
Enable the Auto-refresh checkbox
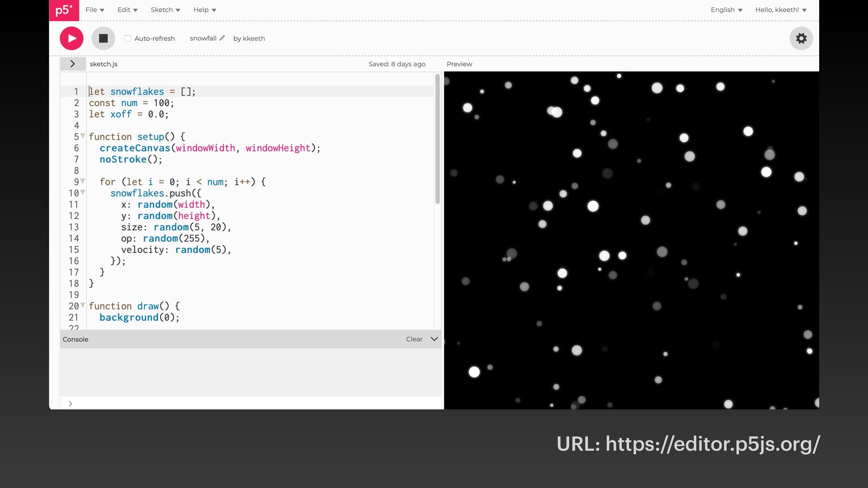[127, 38]
